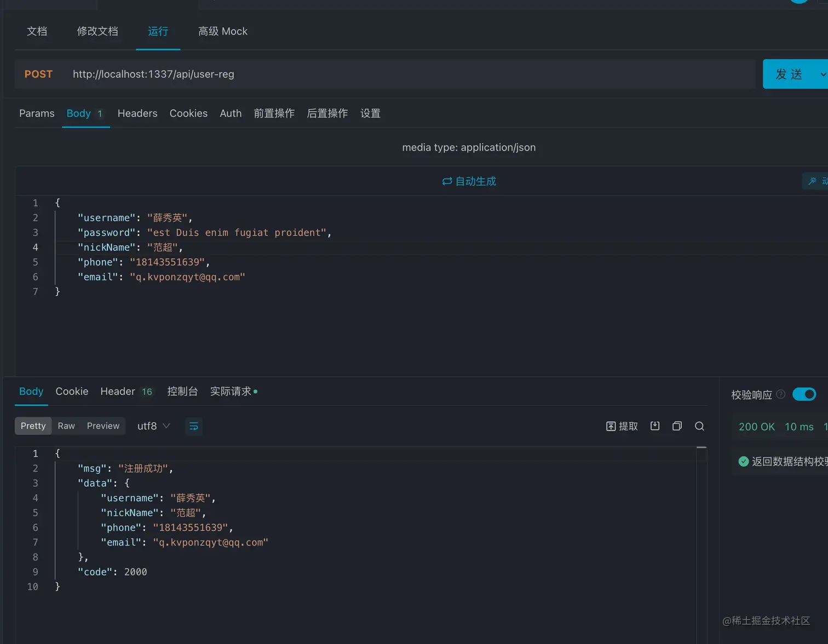Open 后置操作 tab
Image resolution: width=828 pixels, height=644 pixels.
click(327, 113)
